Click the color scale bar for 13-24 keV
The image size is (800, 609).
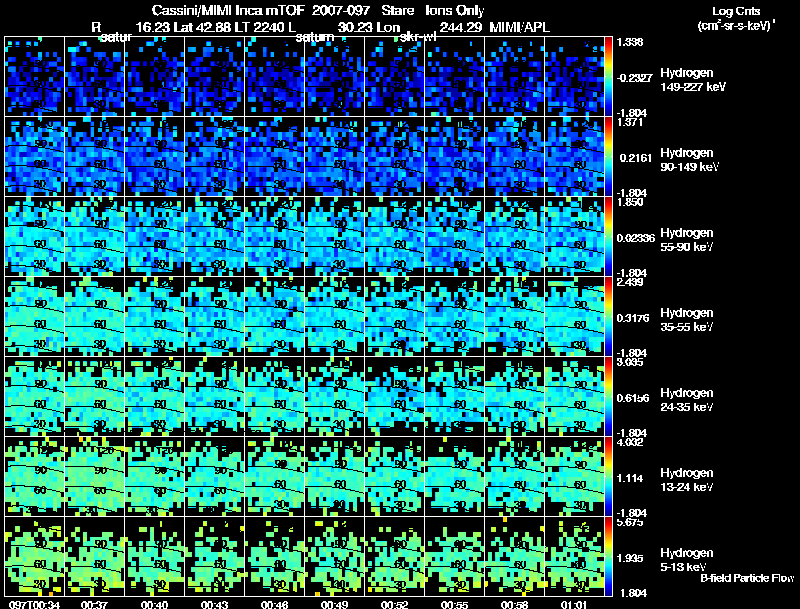[x=608, y=477]
